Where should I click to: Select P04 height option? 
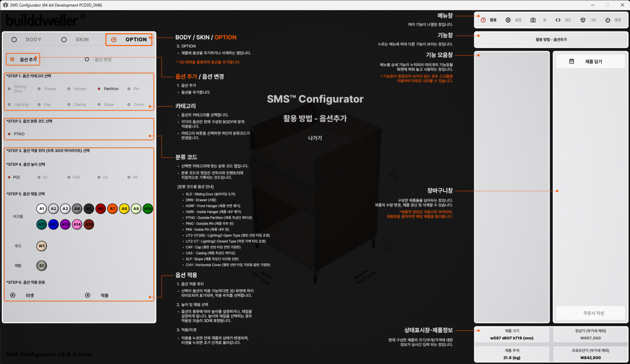[69, 177]
